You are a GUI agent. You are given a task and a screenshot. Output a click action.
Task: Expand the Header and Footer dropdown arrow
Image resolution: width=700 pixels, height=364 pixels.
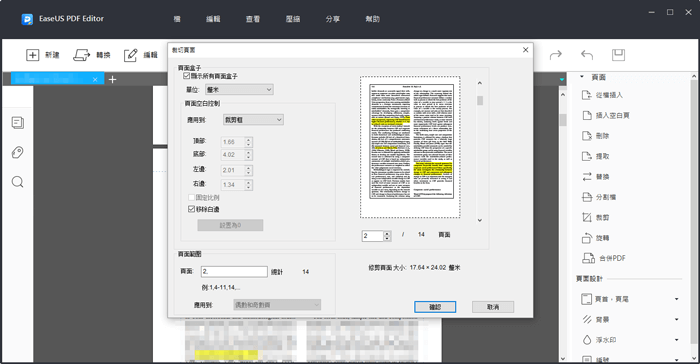pos(677,299)
